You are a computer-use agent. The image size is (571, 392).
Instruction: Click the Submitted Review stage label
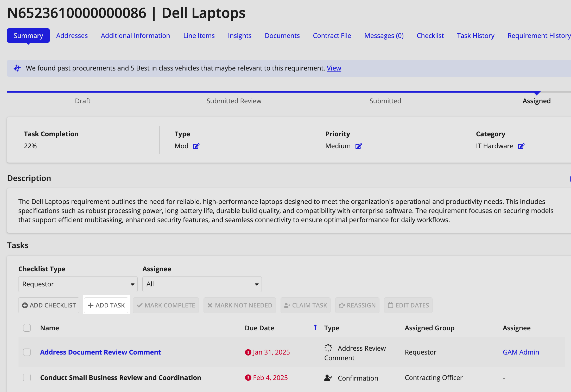pyautogui.click(x=234, y=101)
